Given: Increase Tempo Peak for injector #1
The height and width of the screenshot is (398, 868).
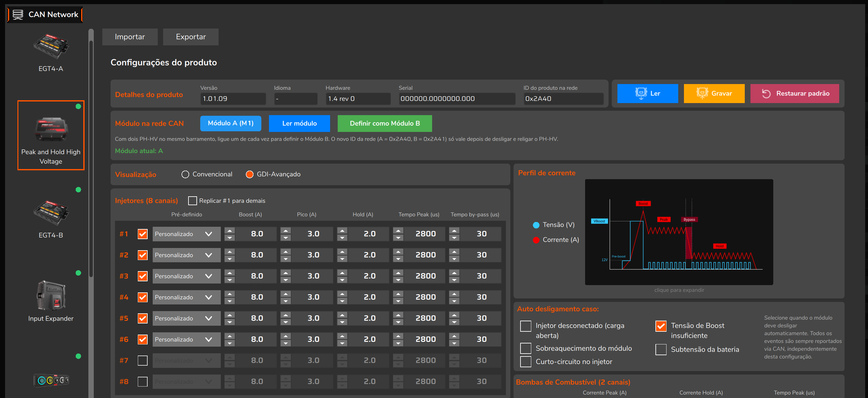Looking at the screenshot, I should coord(398,231).
